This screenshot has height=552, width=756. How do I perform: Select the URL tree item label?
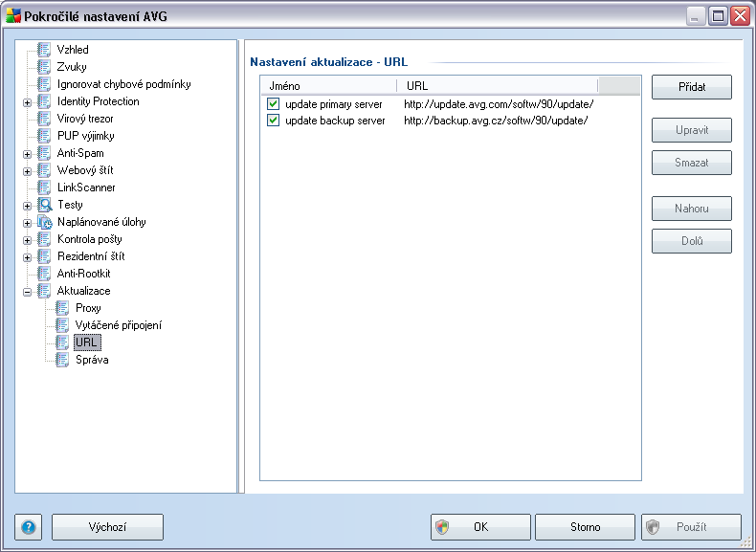(x=87, y=342)
